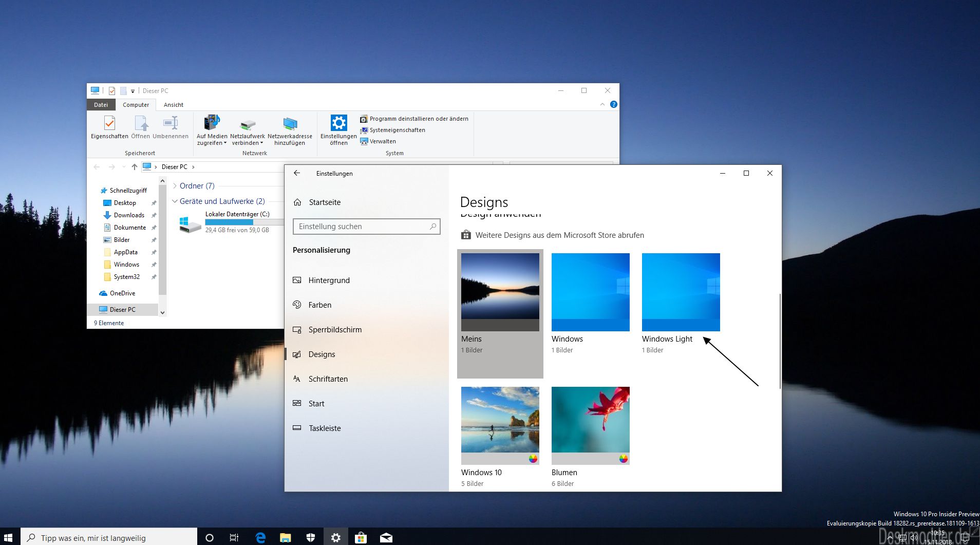Click Explorer forward navigation arrow

[111, 167]
